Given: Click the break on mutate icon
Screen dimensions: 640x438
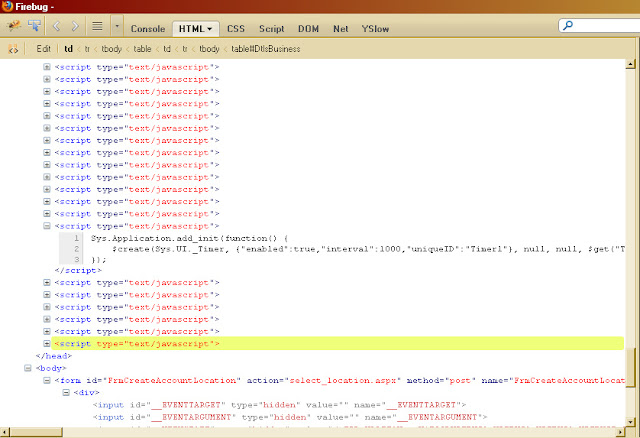Looking at the screenshot, I should (x=13, y=49).
